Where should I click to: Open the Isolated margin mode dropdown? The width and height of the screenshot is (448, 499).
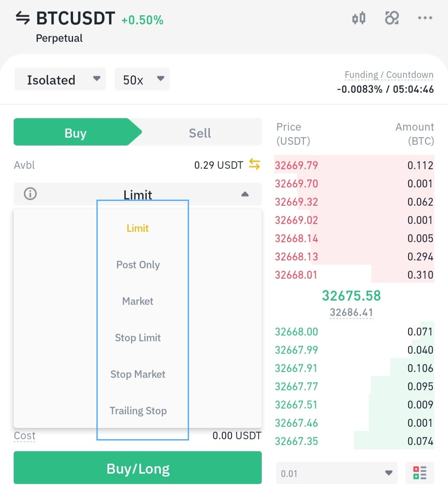pyautogui.click(x=60, y=79)
